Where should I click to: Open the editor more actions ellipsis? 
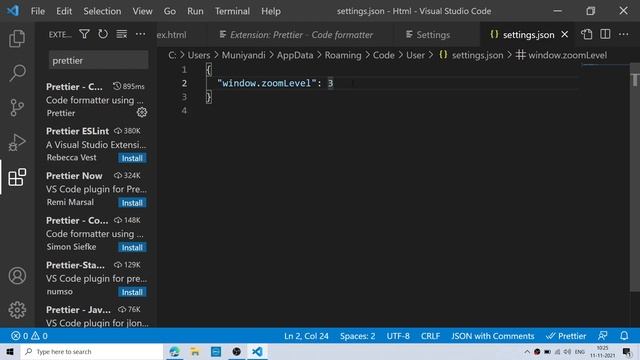point(624,34)
